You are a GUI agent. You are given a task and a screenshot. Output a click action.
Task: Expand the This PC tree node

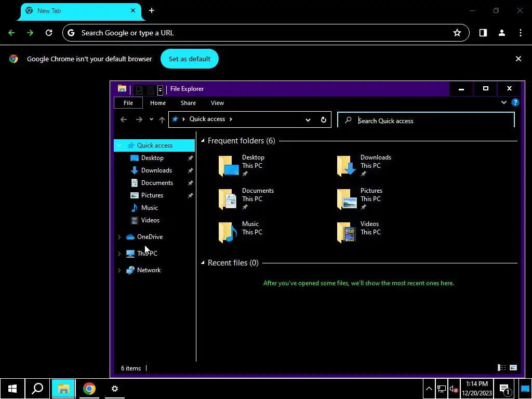[119, 254]
